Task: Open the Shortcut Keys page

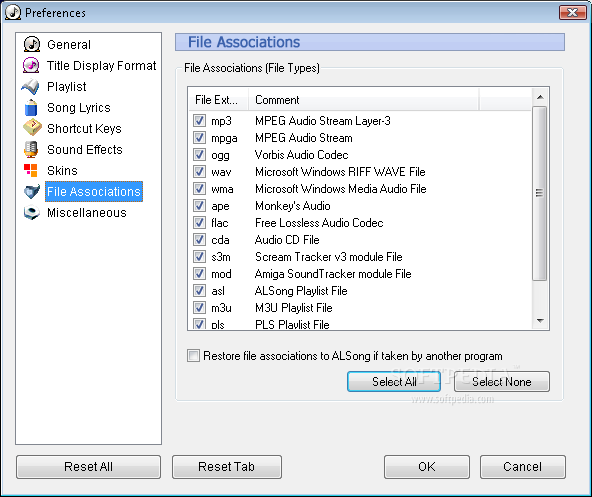Action: pos(84,129)
